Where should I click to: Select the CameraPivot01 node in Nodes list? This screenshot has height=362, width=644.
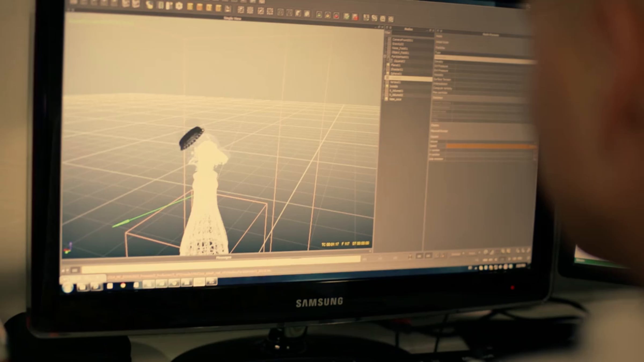[402, 40]
